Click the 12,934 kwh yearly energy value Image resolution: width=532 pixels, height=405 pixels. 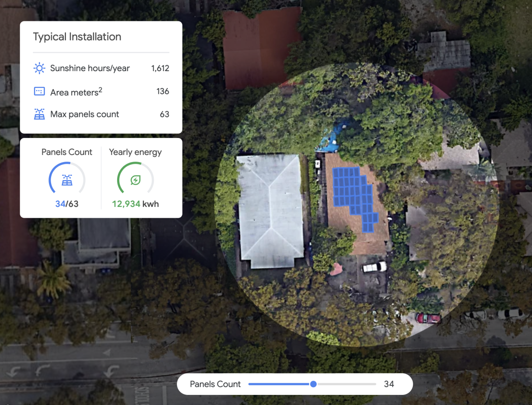pos(135,204)
